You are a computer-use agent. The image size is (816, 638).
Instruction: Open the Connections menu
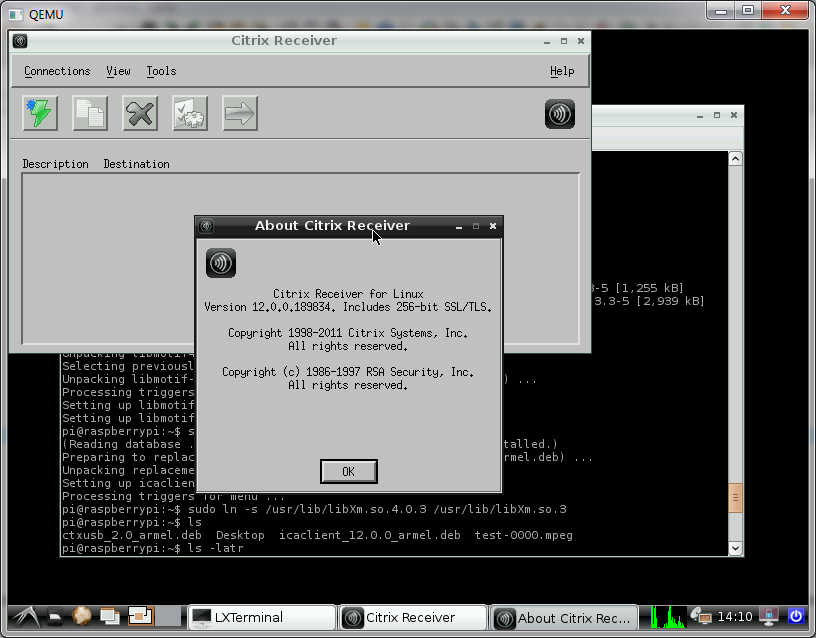[x=57, y=71]
